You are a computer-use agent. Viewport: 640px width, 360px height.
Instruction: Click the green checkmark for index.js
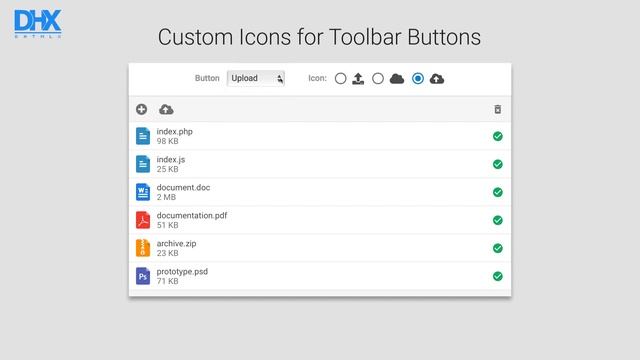[x=498, y=164]
